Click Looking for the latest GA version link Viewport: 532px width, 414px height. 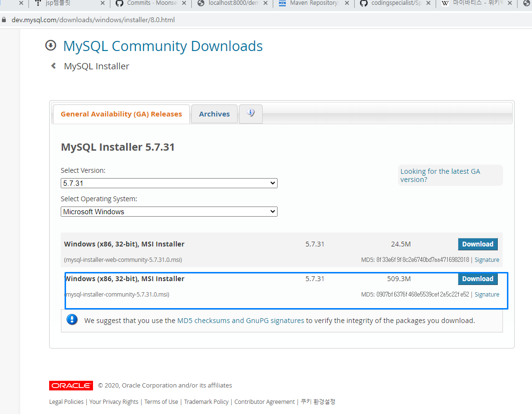pyautogui.click(x=440, y=175)
